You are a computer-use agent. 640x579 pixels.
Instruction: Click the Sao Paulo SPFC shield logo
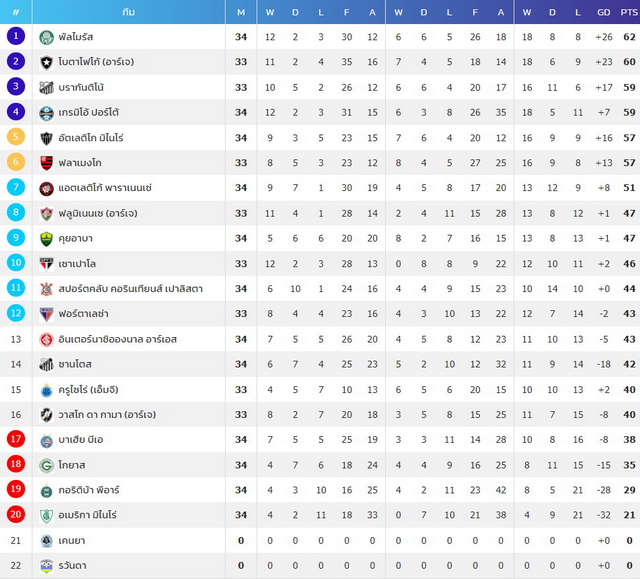47,264
